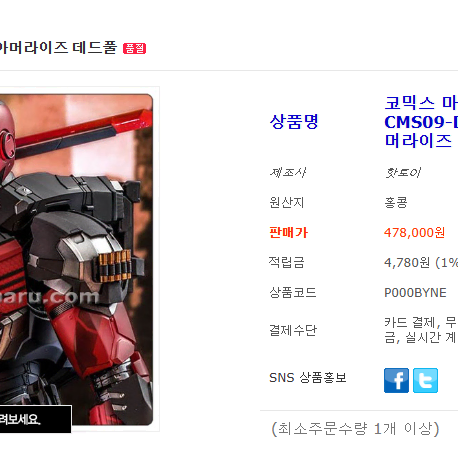Open the Deadpool figure product image
The image size is (458, 458).
click(x=76, y=259)
